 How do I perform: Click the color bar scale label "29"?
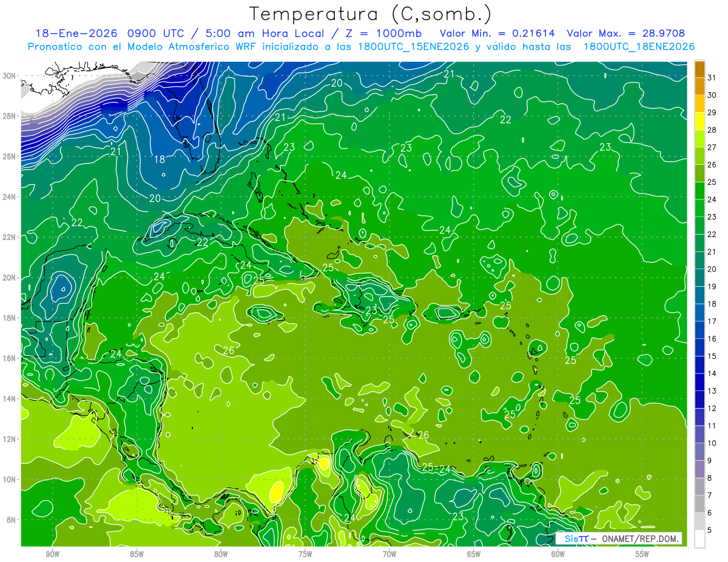[712, 113]
